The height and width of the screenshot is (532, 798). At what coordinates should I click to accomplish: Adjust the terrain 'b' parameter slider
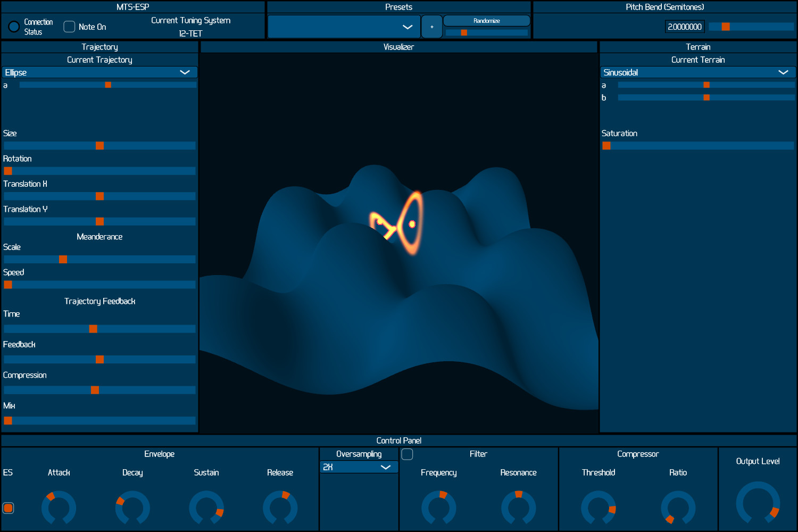point(706,98)
